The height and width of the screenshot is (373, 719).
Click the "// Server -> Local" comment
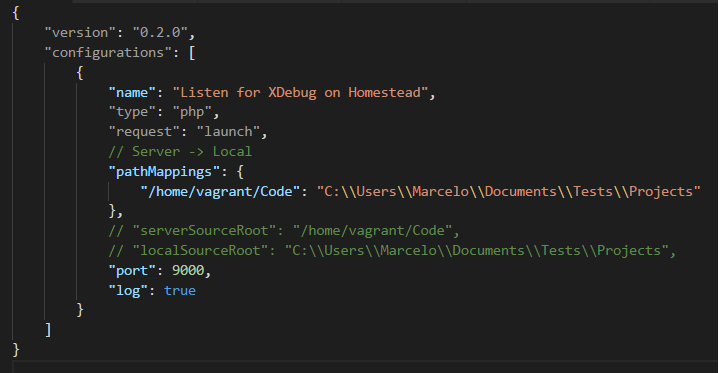(x=180, y=152)
